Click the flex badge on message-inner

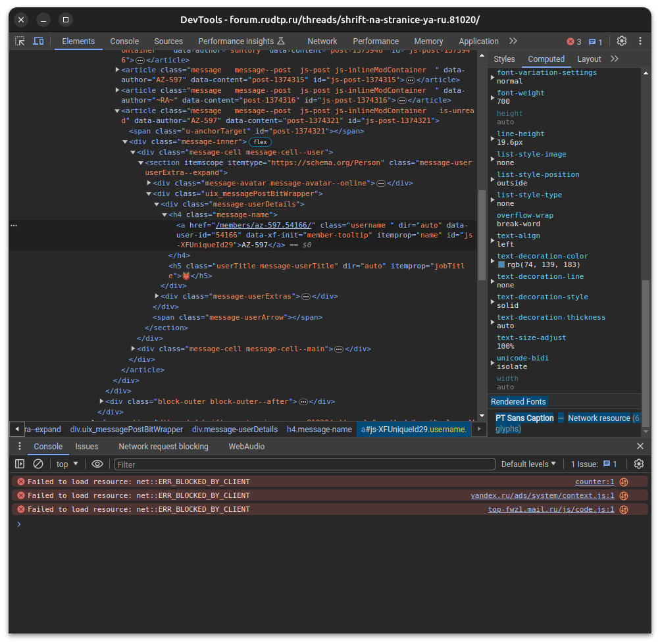pos(260,142)
